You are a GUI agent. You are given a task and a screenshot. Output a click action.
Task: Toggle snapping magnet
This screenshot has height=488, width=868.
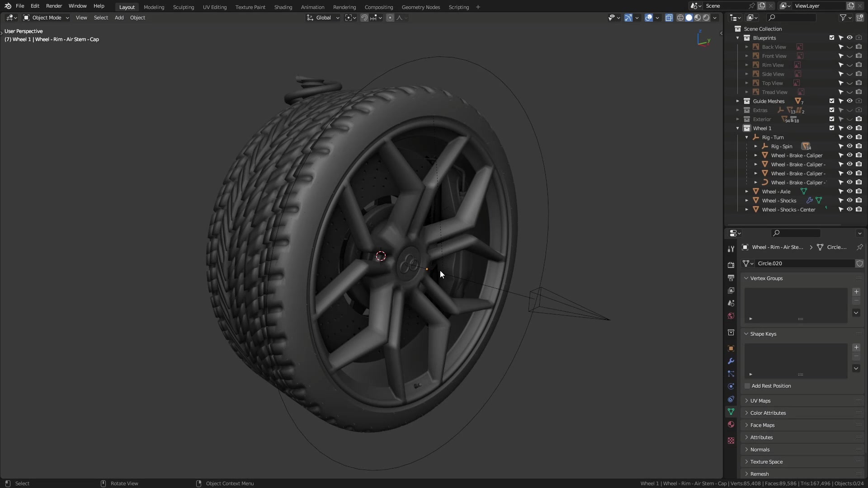coord(364,18)
